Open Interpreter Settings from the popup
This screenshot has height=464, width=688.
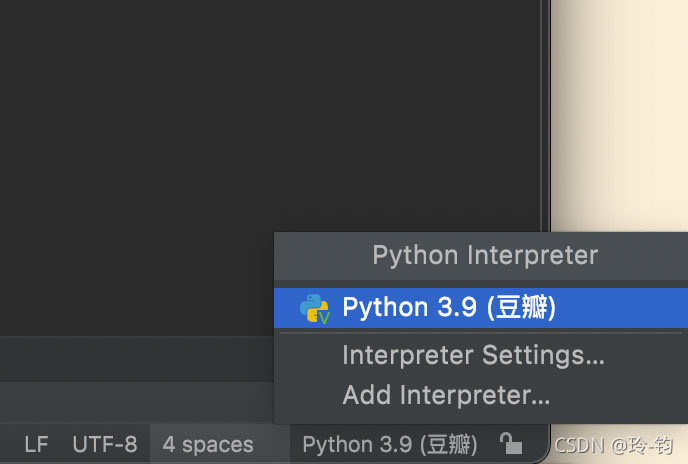coord(473,355)
